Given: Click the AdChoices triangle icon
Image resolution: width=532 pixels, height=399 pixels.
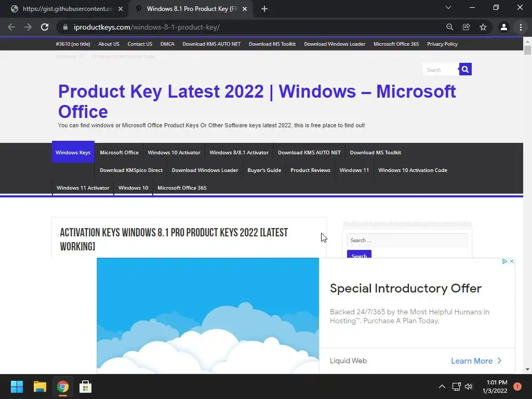Looking at the screenshot, I should point(504,261).
